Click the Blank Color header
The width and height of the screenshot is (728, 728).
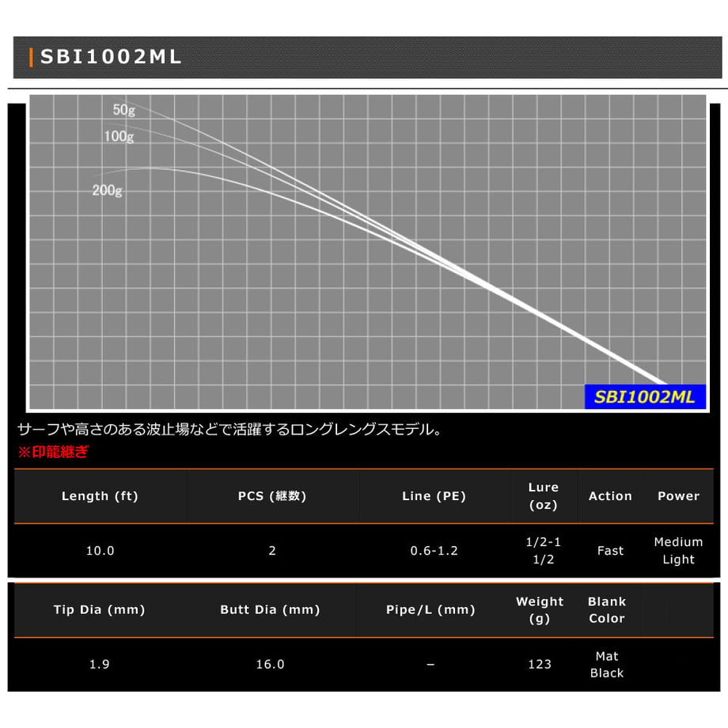tap(607, 610)
